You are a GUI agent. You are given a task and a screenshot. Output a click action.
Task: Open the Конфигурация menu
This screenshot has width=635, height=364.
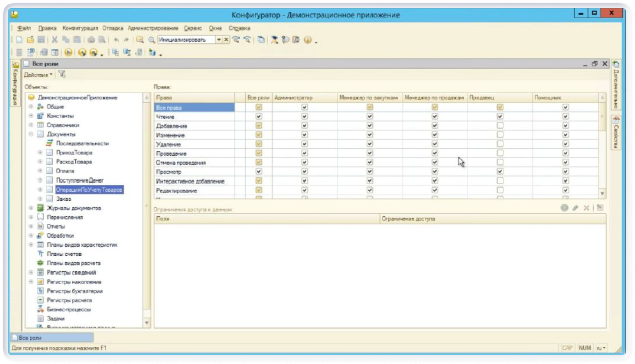[x=80, y=28]
